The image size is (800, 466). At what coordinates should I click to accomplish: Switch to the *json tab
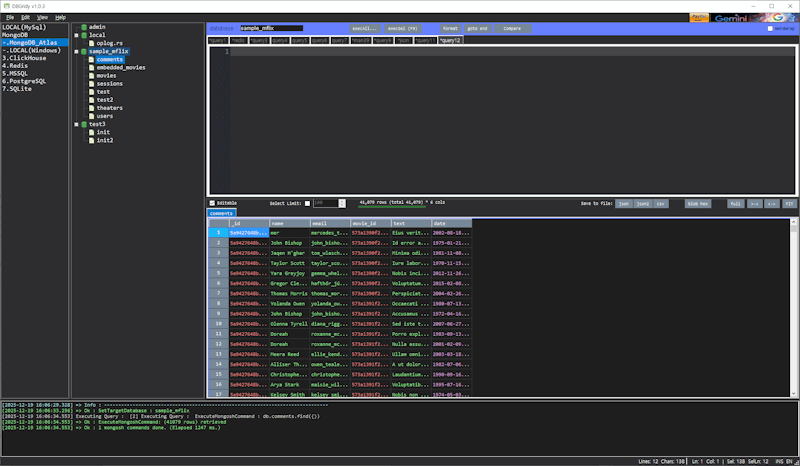tap(404, 40)
